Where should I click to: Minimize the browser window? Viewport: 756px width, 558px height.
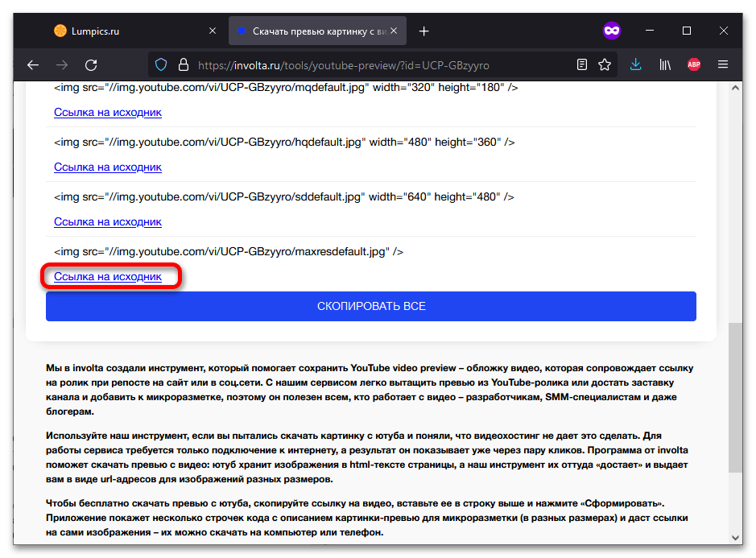(650, 31)
